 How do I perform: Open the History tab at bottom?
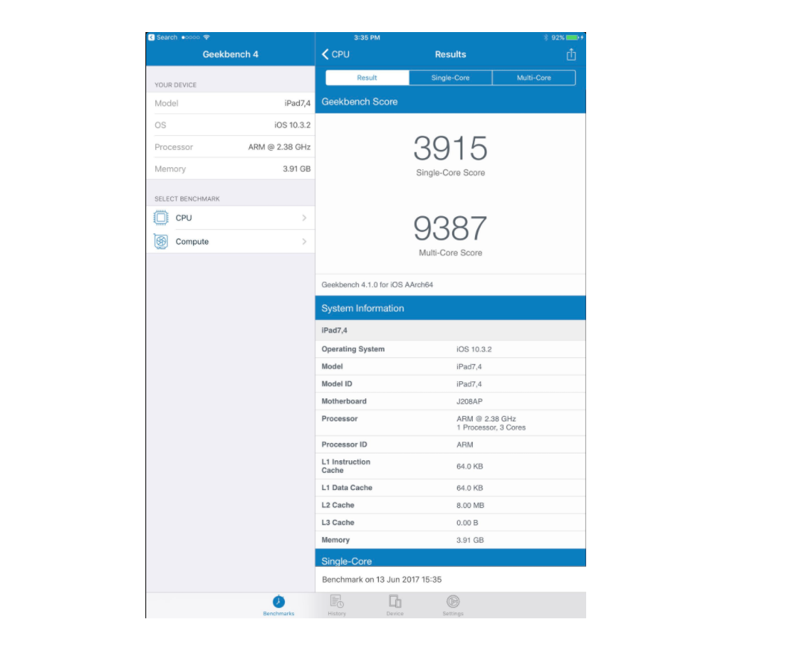point(336,606)
